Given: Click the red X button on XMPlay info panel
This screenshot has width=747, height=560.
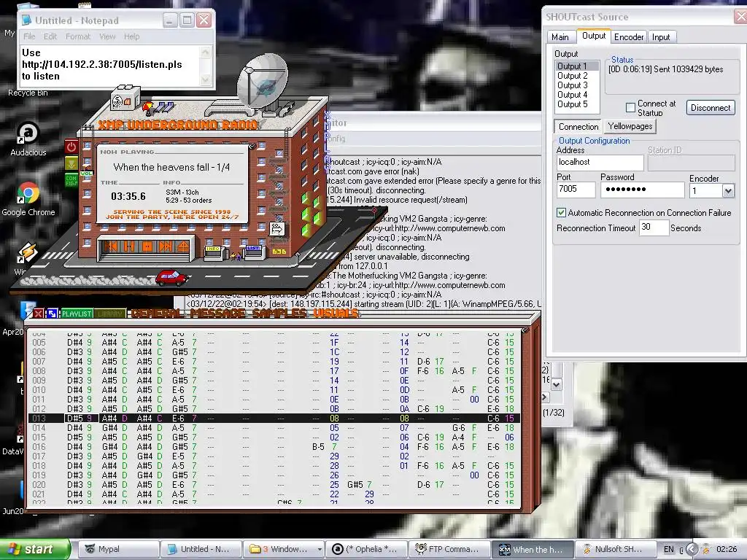Looking at the screenshot, I should pyautogui.click(x=39, y=314).
